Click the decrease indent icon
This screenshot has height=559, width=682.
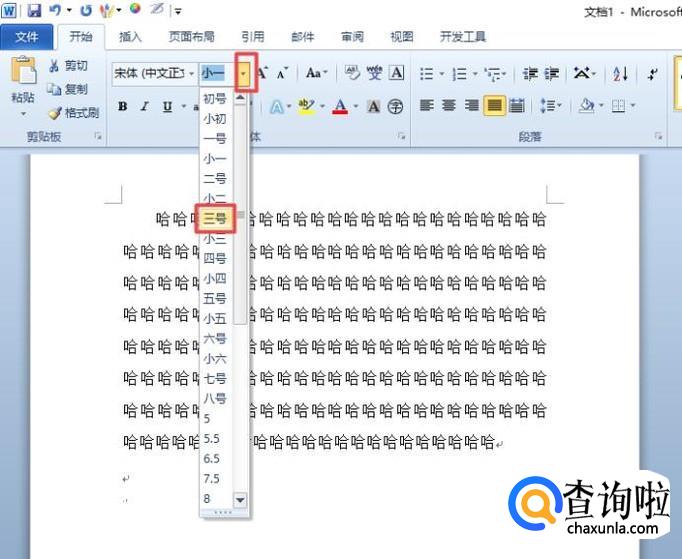pos(530,74)
